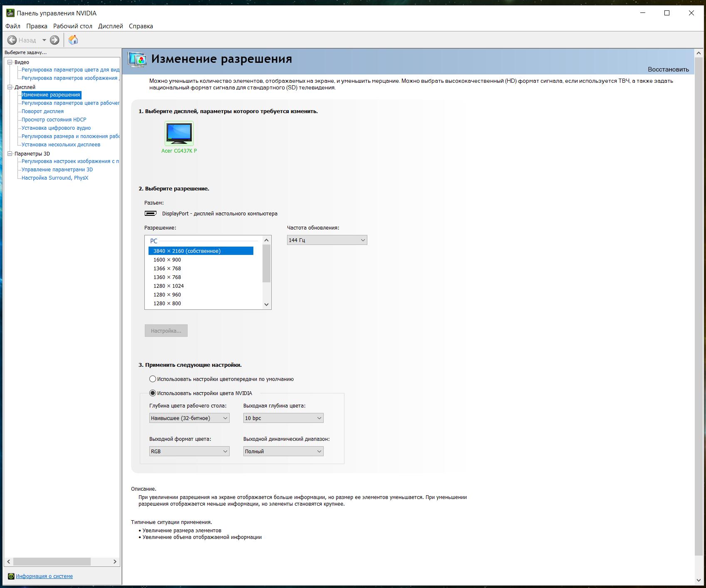Open output dynamic range Полный dropdown
The image size is (706, 588).
[283, 452]
